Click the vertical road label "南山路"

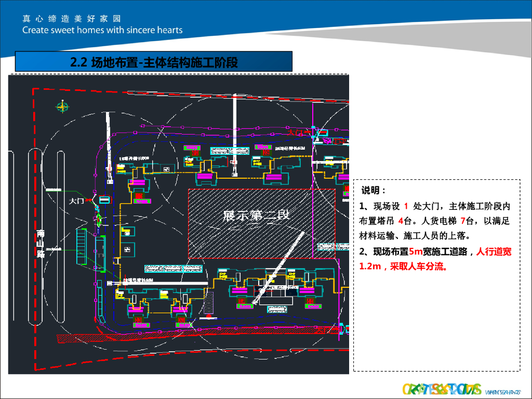(41, 244)
